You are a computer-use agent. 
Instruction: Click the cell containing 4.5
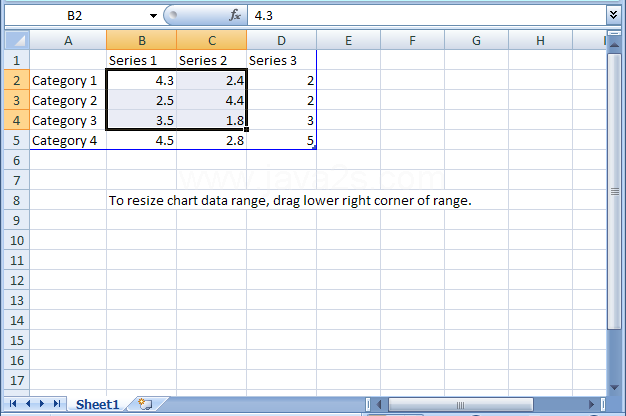tap(142, 140)
